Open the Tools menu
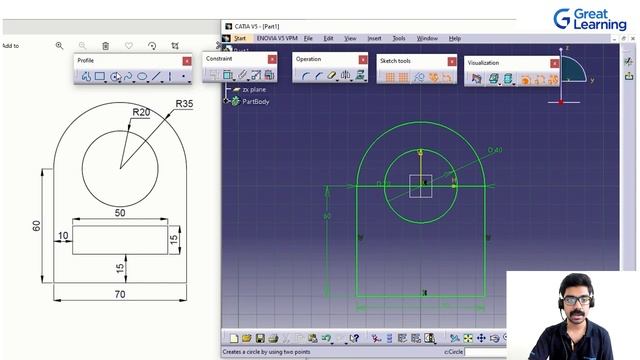 point(399,38)
